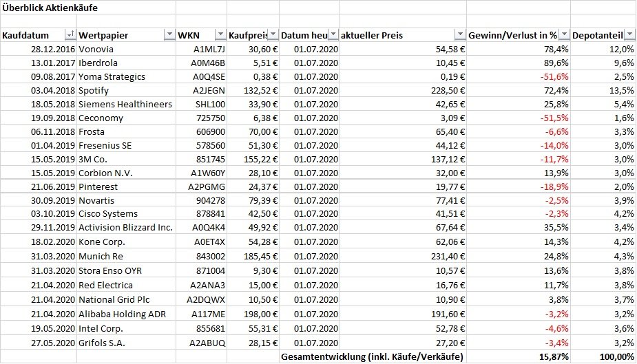Select the Stora Enso OYR cell

click(126, 270)
